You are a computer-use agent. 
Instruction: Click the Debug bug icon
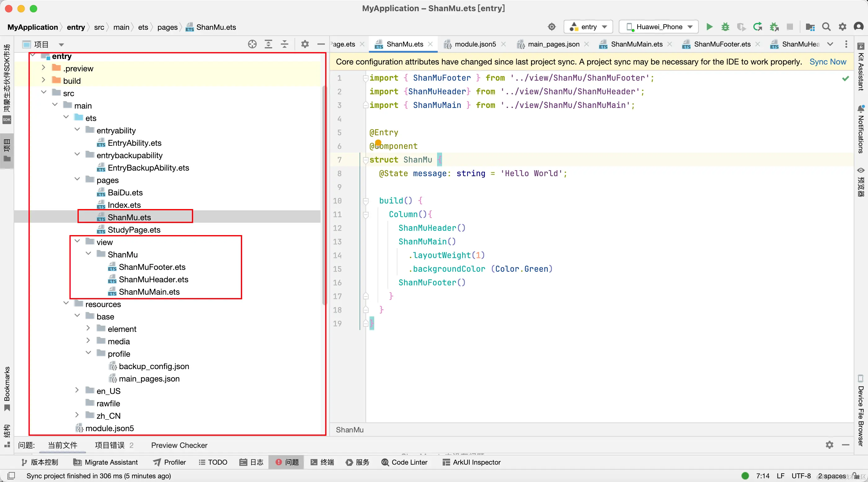click(725, 27)
